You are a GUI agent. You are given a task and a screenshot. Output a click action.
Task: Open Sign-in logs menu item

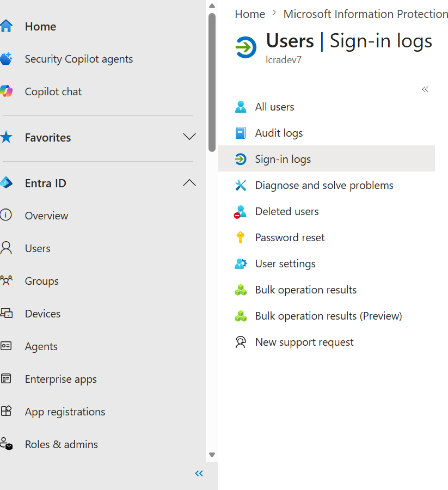pos(327,159)
